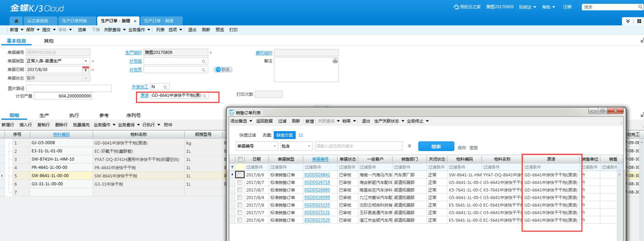Click the top-right 搜索 search box

click(610, 7)
